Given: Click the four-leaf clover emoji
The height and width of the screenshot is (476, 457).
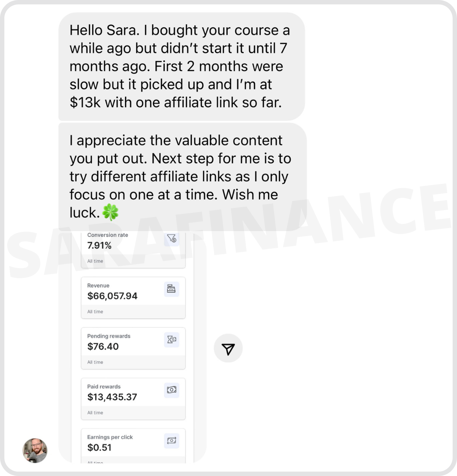Looking at the screenshot, I should [111, 212].
